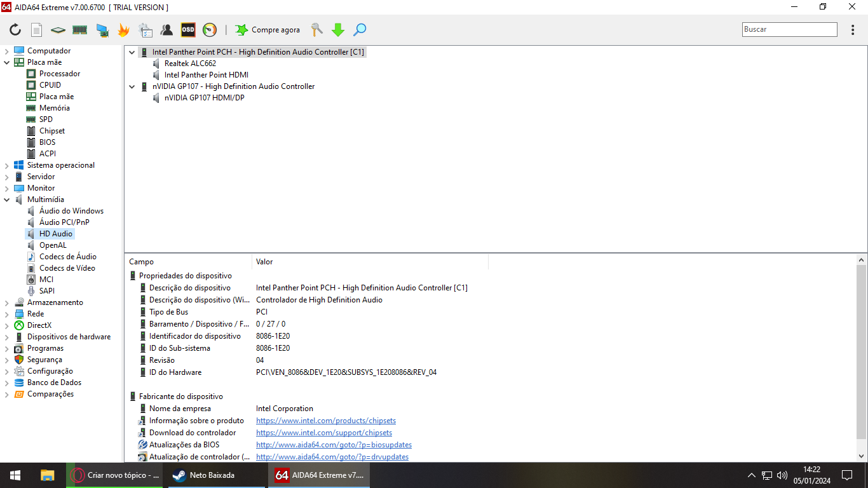Screen dimensions: 868x488
Task: Open the intel.com/products/chipsets link
Action: point(326,421)
